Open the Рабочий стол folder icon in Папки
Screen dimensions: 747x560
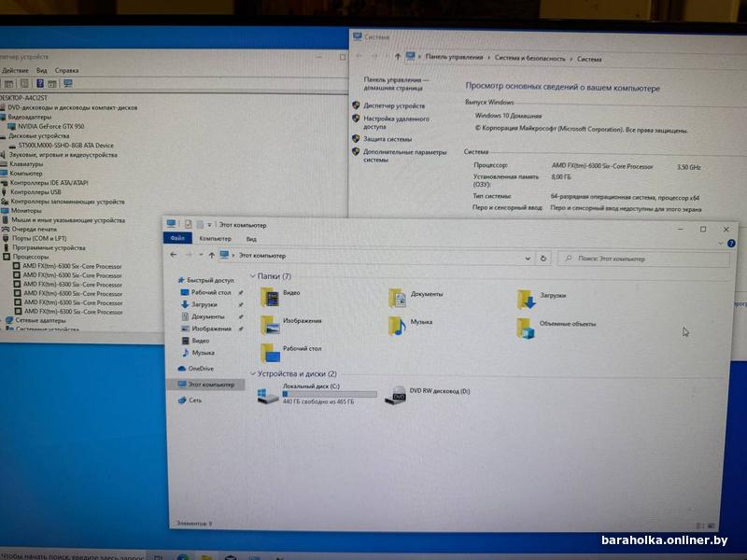click(x=270, y=353)
